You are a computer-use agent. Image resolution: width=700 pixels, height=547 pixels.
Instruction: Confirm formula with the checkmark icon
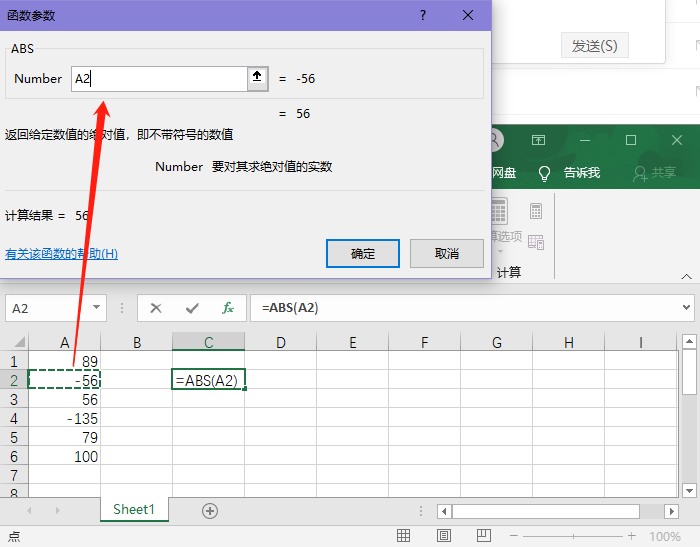click(x=192, y=308)
